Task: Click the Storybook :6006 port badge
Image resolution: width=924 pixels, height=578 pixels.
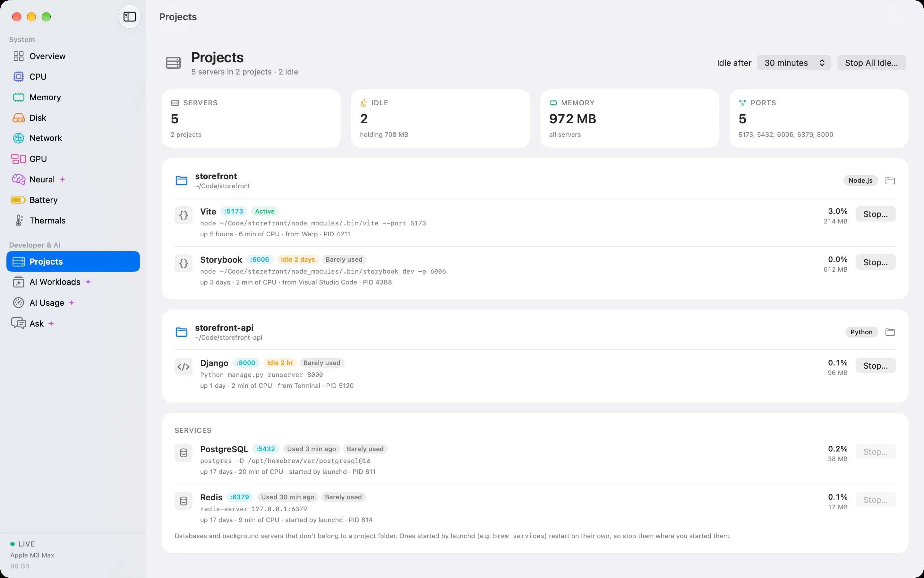Action: point(260,259)
